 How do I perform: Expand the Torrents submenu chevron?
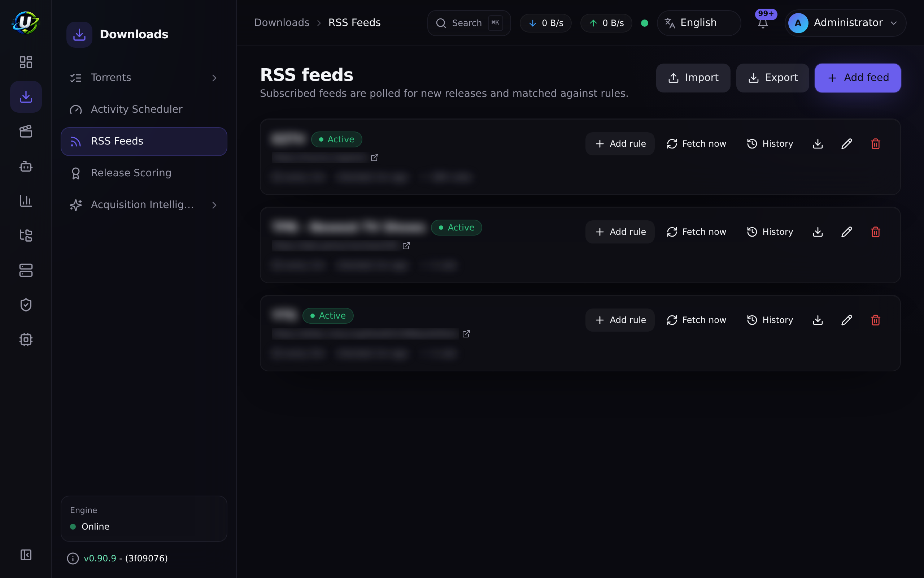pyautogui.click(x=214, y=78)
